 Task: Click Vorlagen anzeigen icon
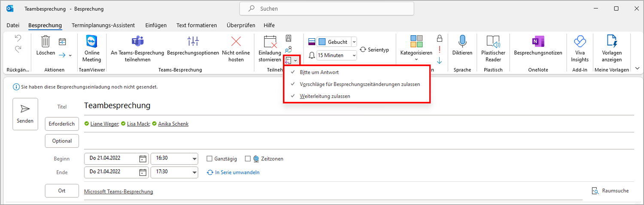611,41
